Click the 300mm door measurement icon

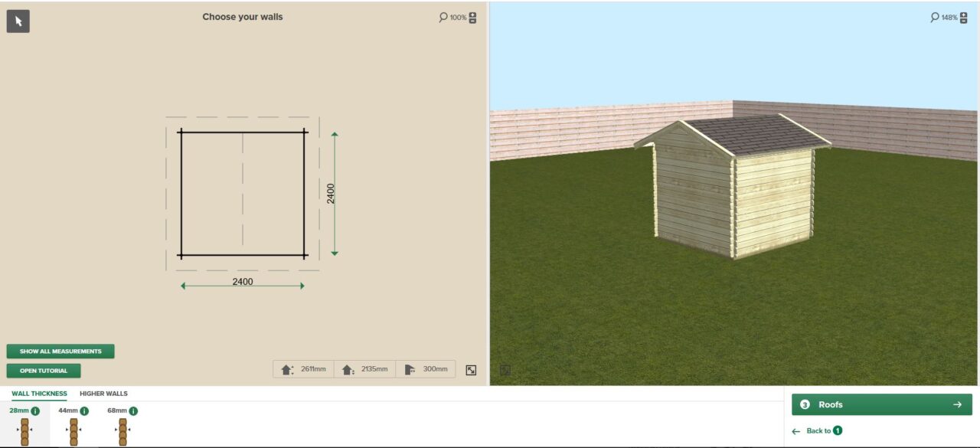click(407, 368)
